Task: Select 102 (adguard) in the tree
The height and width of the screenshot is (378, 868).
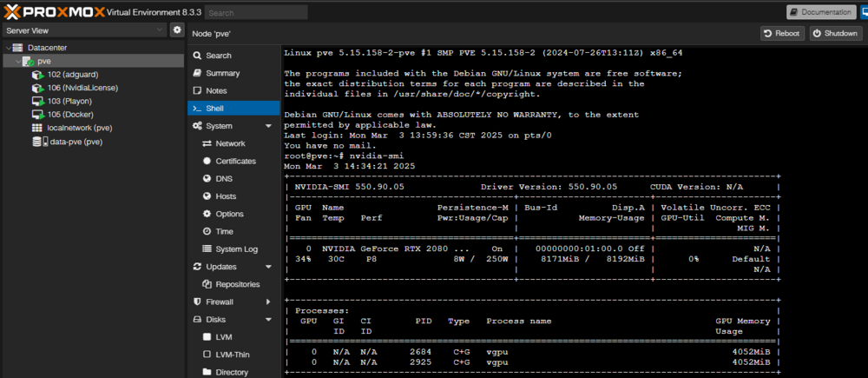Action: (92, 75)
